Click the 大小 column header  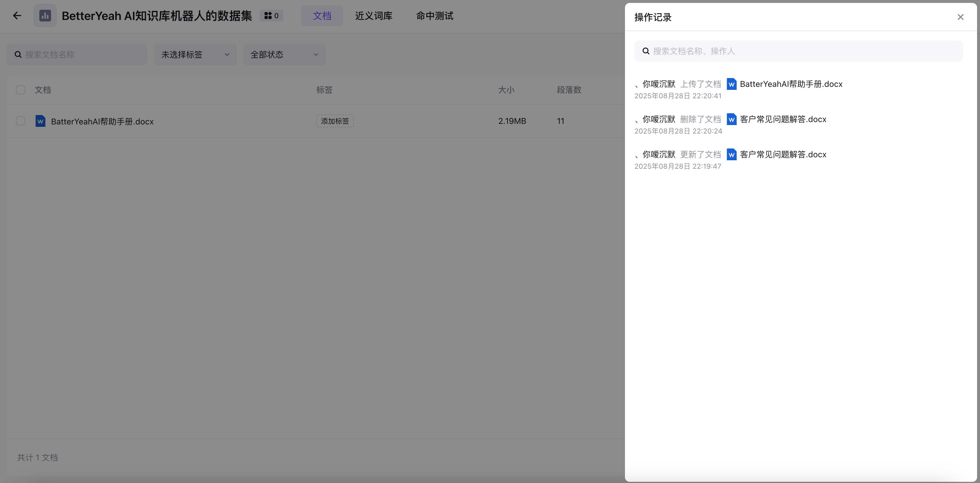pos(506,90)
